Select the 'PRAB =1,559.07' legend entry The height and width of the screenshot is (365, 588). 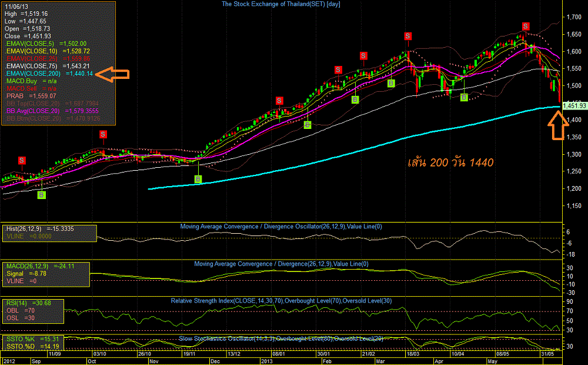[x=31, y=96]
